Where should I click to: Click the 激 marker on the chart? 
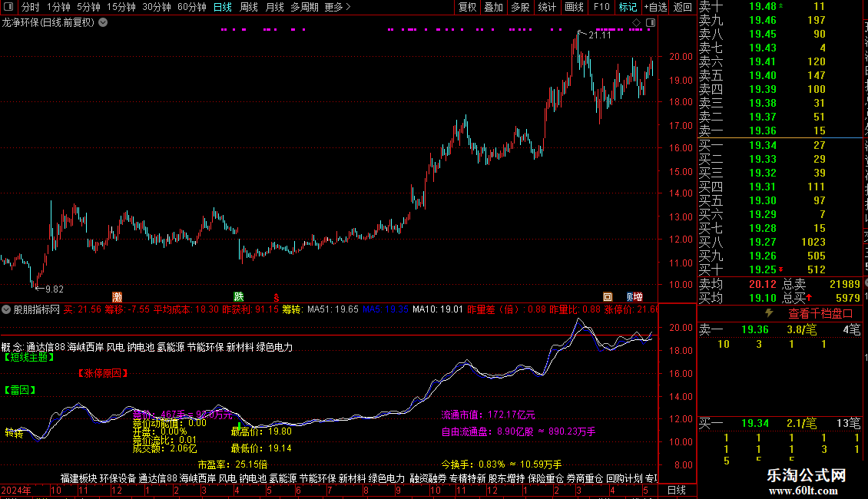click(117, 297)
